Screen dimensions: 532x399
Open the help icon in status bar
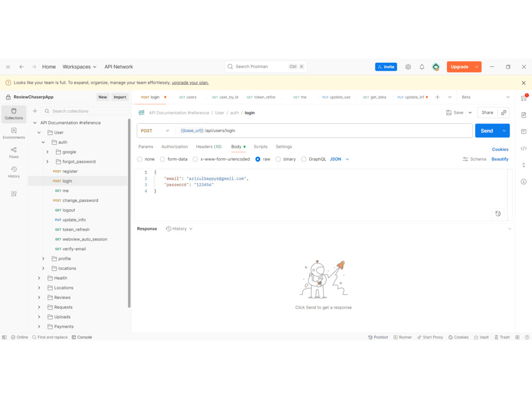(x=527, y=337)
